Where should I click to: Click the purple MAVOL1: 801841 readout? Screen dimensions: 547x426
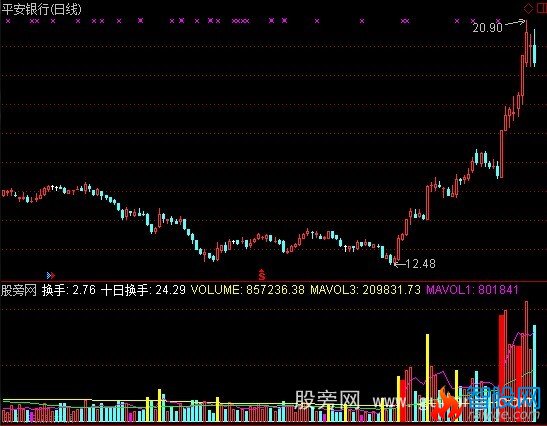pos(472,290)
